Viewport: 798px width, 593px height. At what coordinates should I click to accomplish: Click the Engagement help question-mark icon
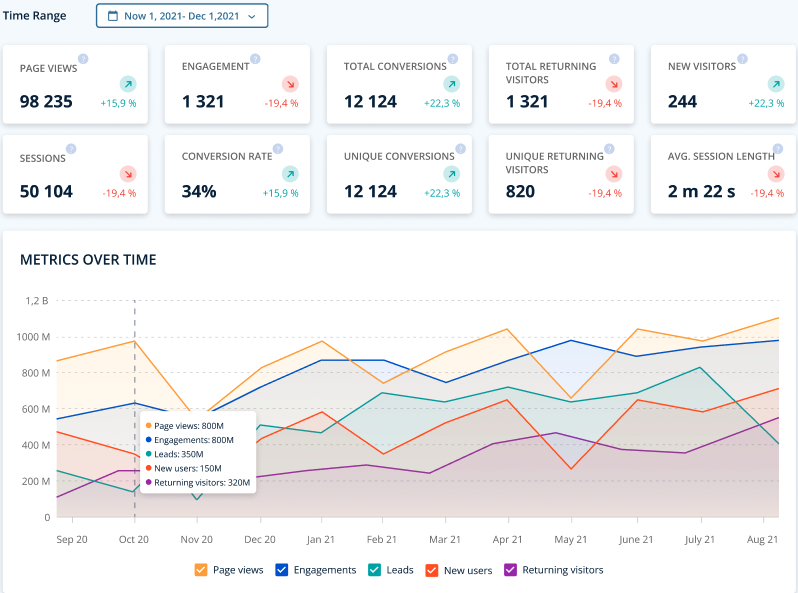tap(255, 59)
